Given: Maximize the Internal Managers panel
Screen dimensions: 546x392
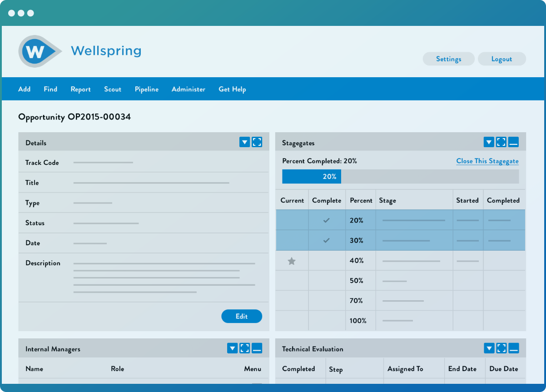Looking at the screenshot, I should (x=245, y=348).
